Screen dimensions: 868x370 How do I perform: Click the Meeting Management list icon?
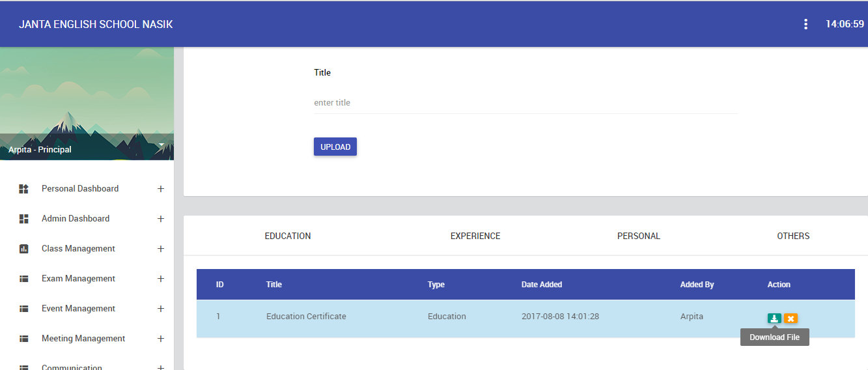click(x=24, y=339)
